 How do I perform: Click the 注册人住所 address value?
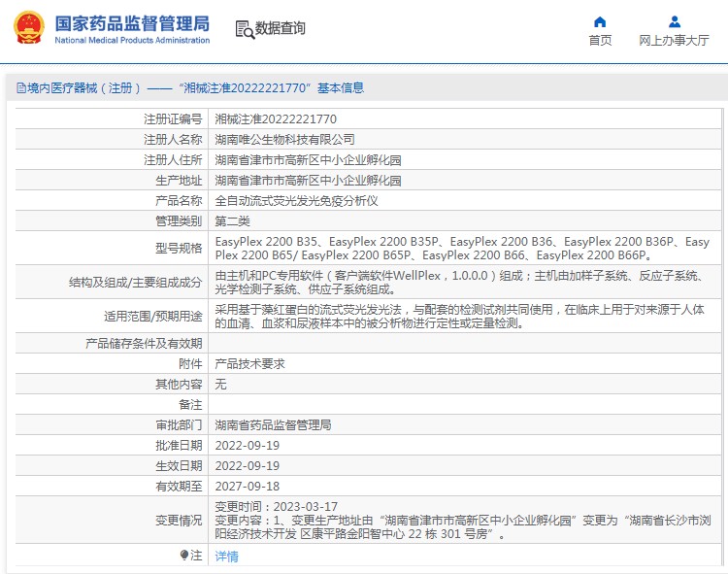[x=308, y=160]
